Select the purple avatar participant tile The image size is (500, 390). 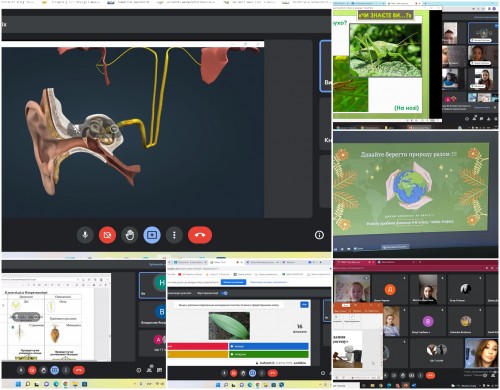[428, 321]
